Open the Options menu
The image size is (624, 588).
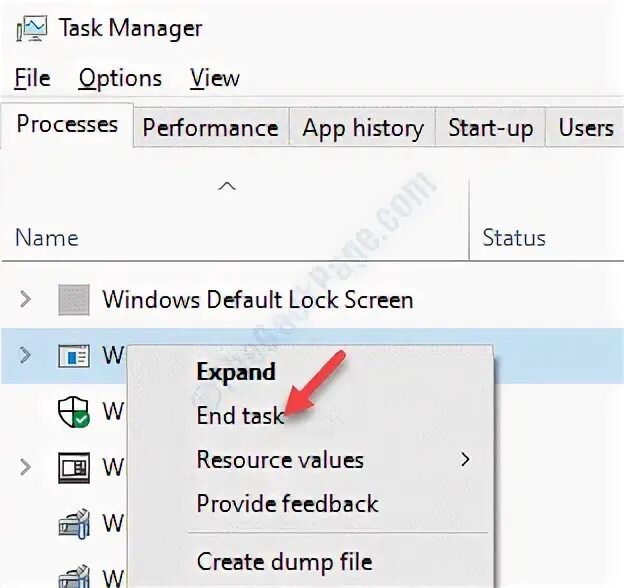(x=120, y=78)
